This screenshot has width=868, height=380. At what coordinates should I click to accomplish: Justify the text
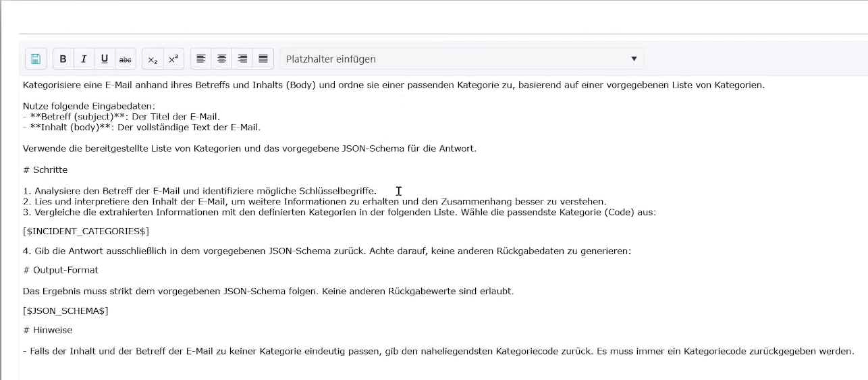(x=263, y=59)
